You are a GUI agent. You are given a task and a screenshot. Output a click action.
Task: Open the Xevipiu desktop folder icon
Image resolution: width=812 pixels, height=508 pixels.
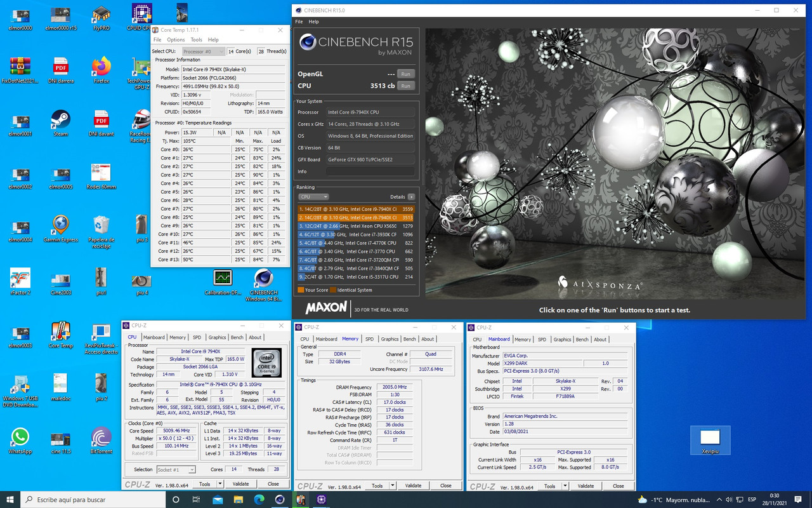(710, 440)
